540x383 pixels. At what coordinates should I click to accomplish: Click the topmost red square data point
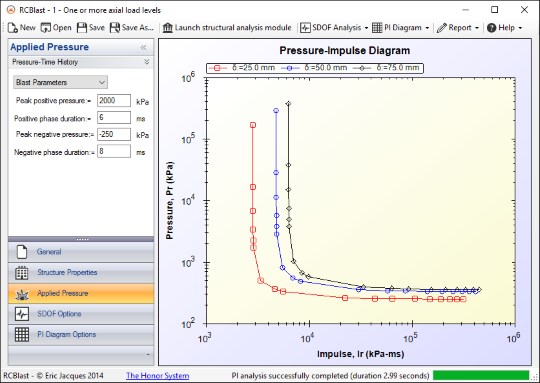[x=253, y=125]
